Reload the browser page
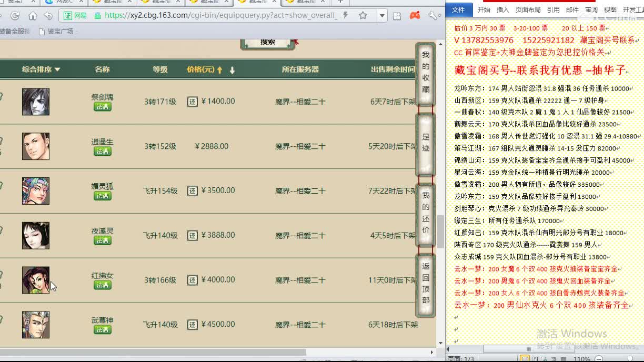Image resolution: width=644 pixels, height=362 pixels. tap(15, 16)
